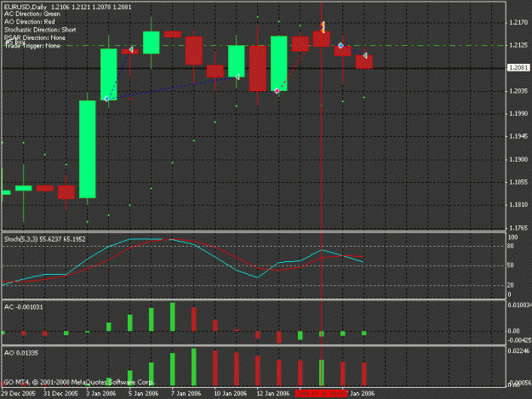Click the 7 Jan 2006 date label
This screenshot has height=399, width=532.
tap(186, 393)
